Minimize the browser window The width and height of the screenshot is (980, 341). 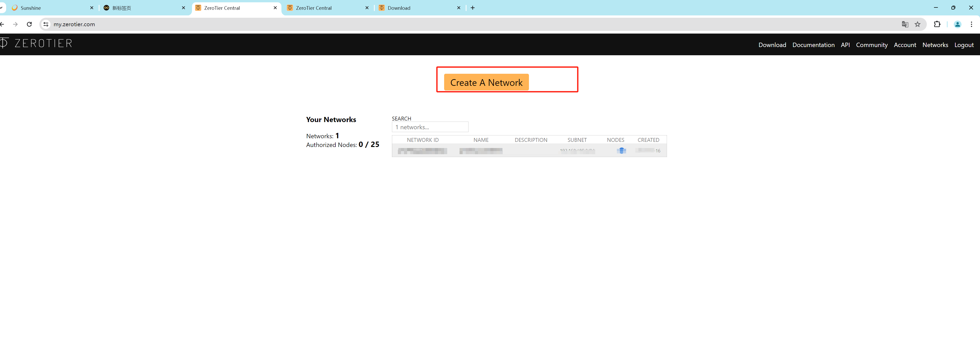tap(936, 8)
